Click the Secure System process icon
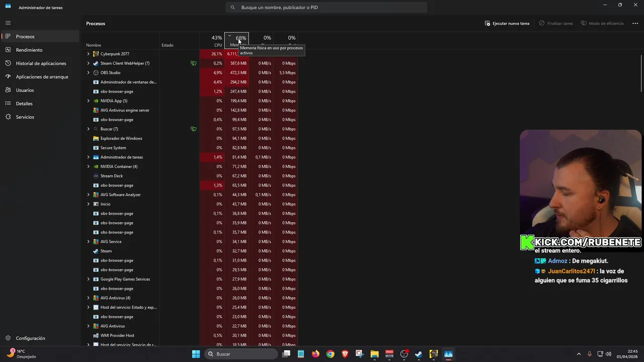Image resolution: width=644 pixels, height=362 pixels. 96,148
